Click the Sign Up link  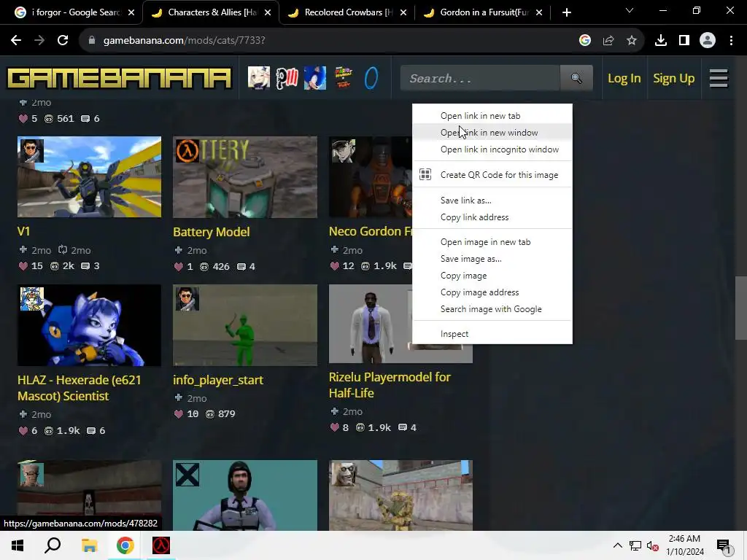[673, 78]
